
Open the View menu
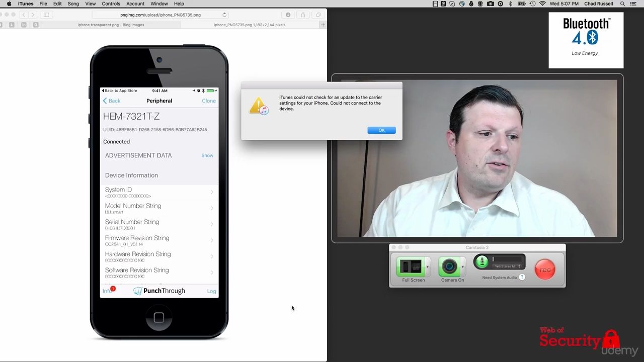tap(91, 4)
